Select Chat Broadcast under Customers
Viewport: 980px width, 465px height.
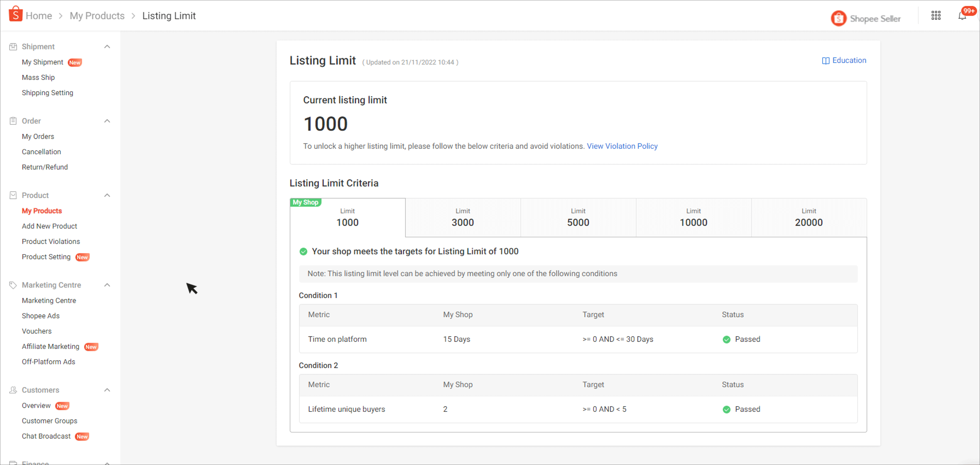tap(46, 436)
